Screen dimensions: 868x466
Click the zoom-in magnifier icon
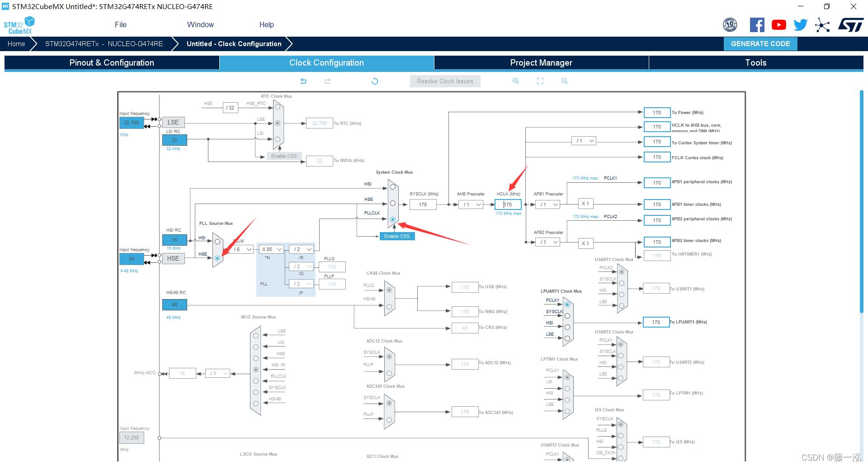[516, 81]
